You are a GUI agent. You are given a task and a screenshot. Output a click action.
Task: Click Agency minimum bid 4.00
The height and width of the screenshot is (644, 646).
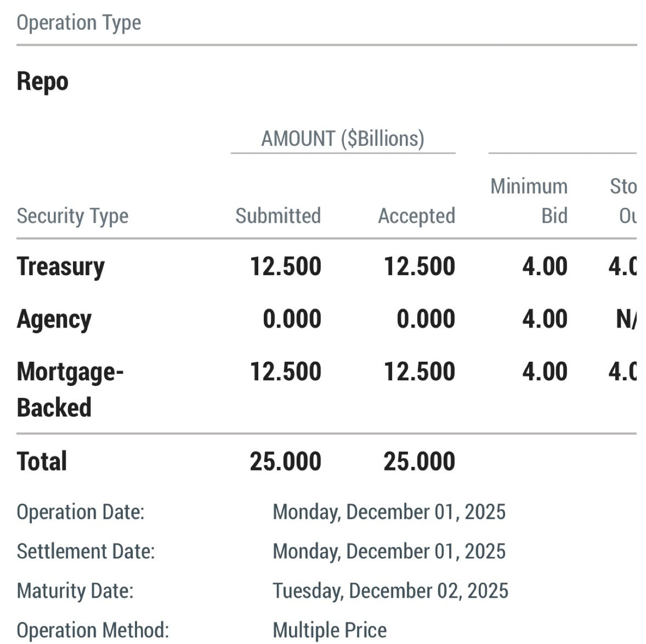545,319
